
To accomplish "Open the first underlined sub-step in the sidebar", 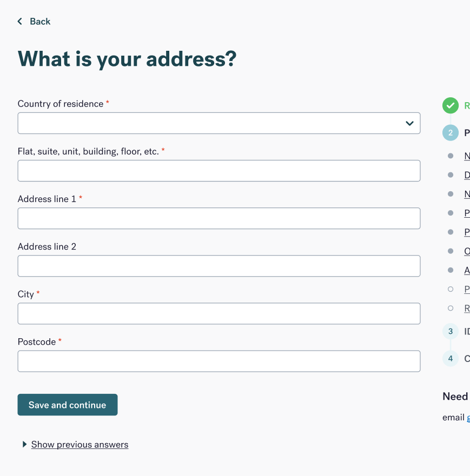I will coord(467,156).
